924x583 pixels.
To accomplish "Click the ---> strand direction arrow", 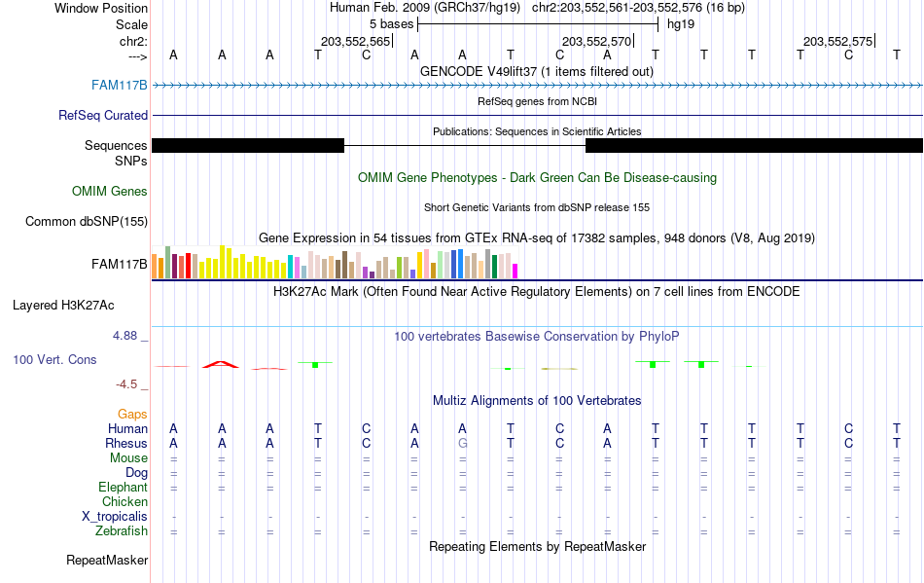I will 137,56.
